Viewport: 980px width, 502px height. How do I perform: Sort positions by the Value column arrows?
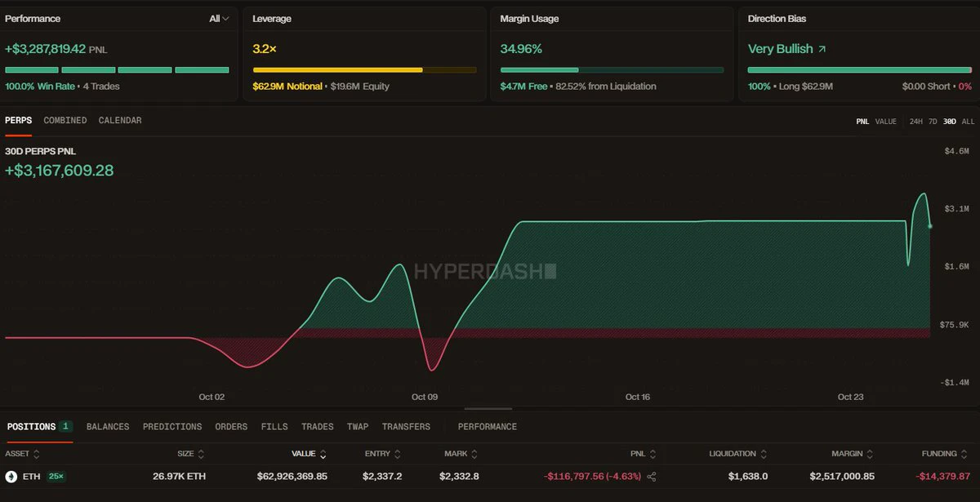pos(323,454)
